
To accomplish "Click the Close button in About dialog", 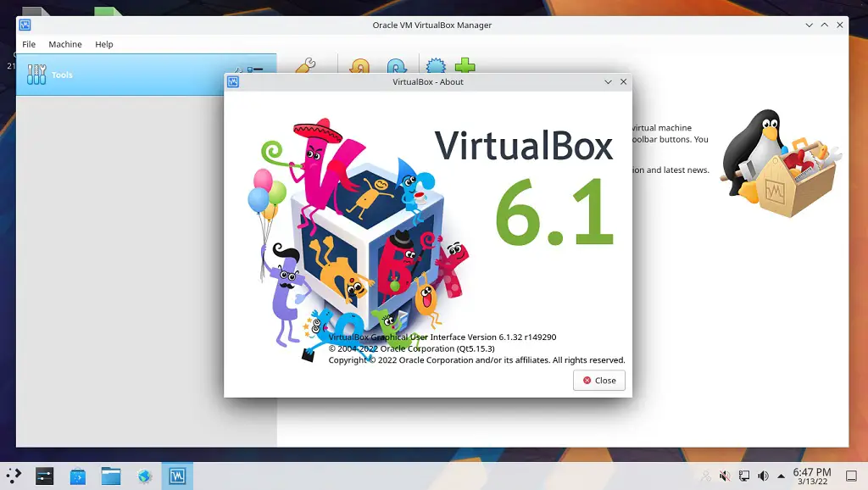I will click(599, 381).
